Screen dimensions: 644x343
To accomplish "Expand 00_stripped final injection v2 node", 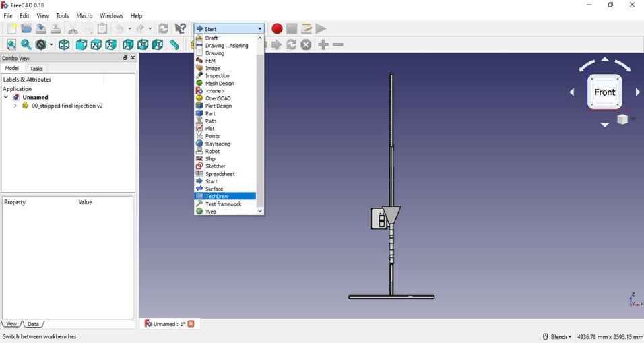I will tap(15, 106).
